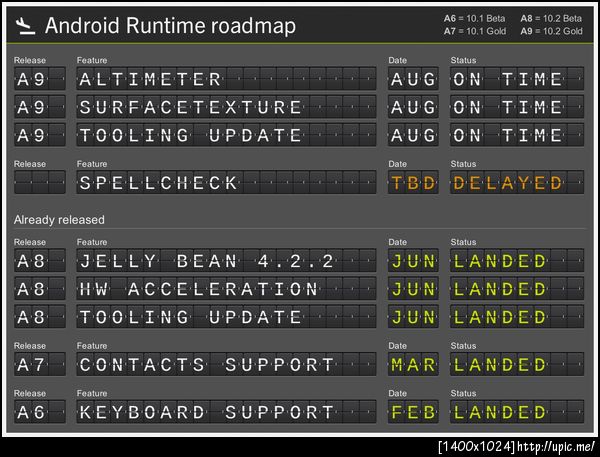Click the airplane landing icon in the header
This screenshot has height=457, width=600.
[26, 26]
